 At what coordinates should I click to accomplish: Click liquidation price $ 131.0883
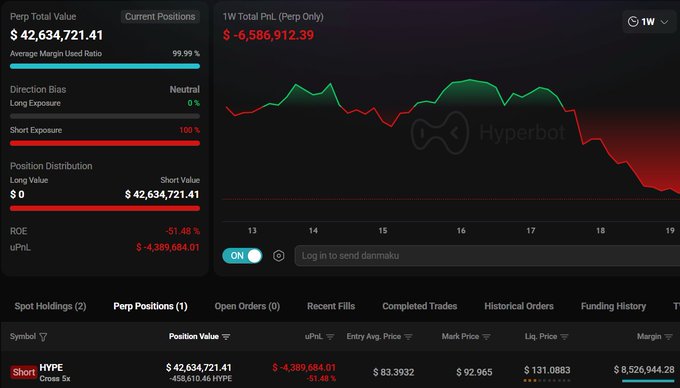coord(547,370)
